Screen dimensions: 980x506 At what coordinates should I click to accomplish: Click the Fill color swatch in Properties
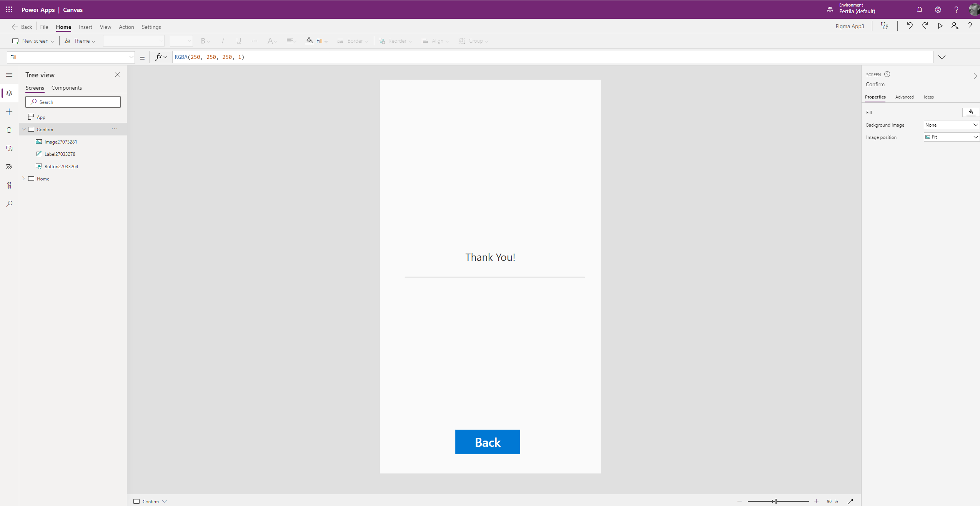point(971,112)
